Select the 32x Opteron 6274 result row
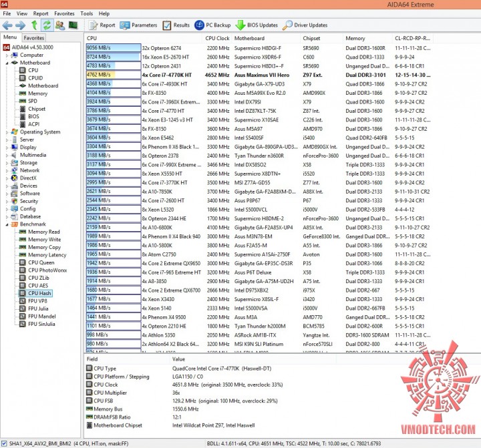Screen dimensions: 481x448 click(x=259, y=48)
